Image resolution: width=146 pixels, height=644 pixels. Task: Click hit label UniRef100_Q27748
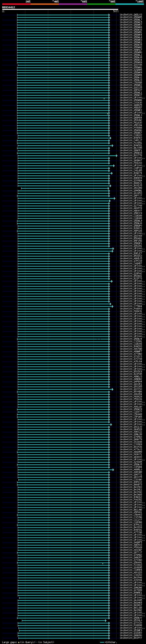pyautogui.click(x=131, y=206)
